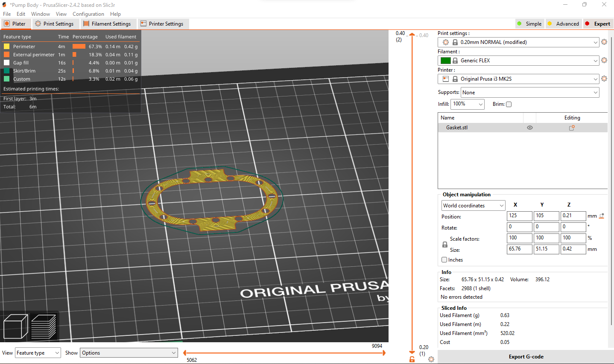Select Simple mode
614x364 pixels.
(529, 24)
